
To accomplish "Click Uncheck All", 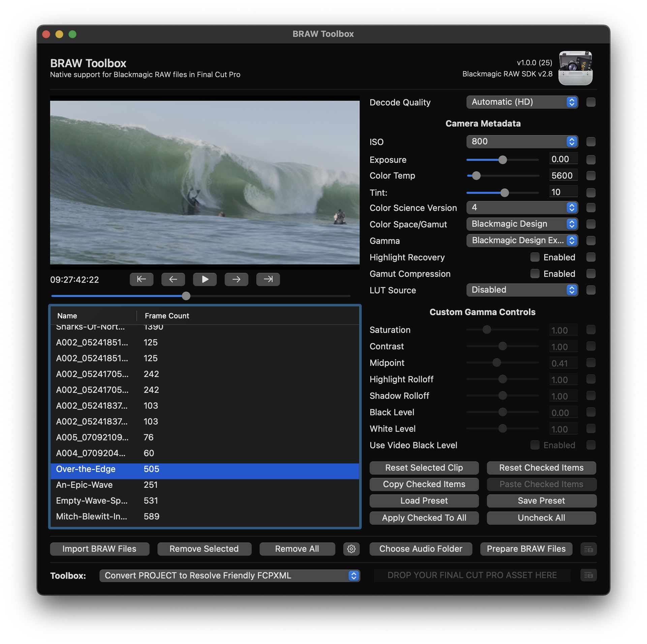I will pyautogui.click(x=541, y=518).
